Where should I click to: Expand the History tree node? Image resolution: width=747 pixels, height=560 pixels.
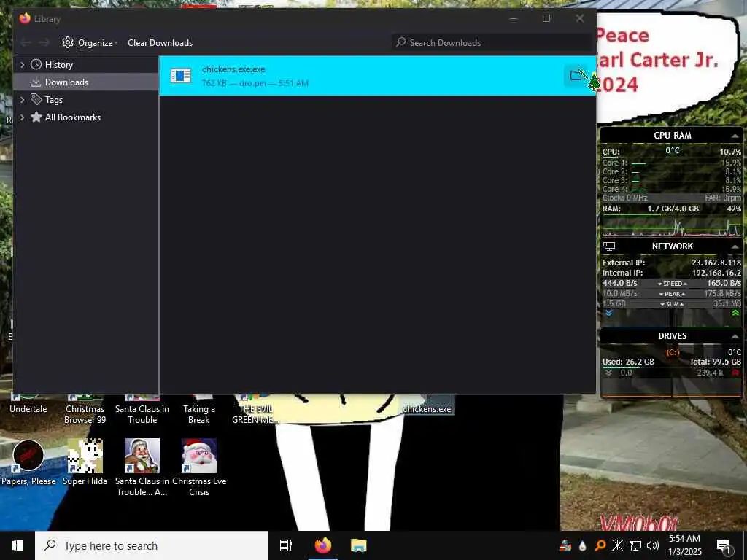(22, 65)
